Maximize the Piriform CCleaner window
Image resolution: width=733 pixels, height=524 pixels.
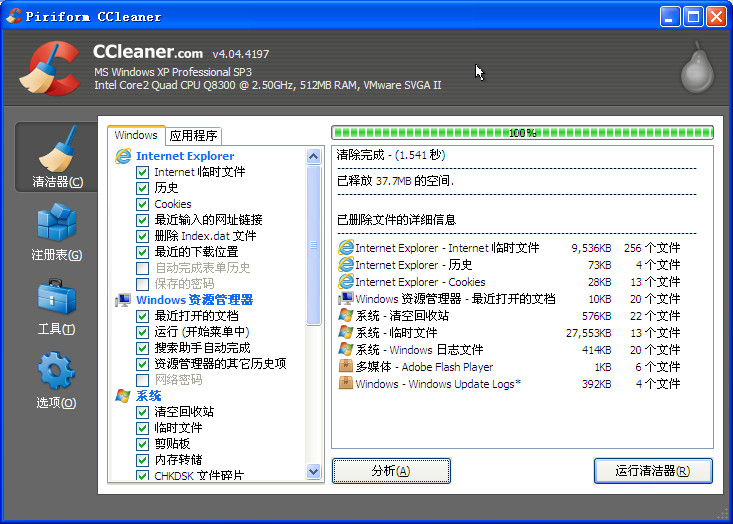tap(693, 16)
